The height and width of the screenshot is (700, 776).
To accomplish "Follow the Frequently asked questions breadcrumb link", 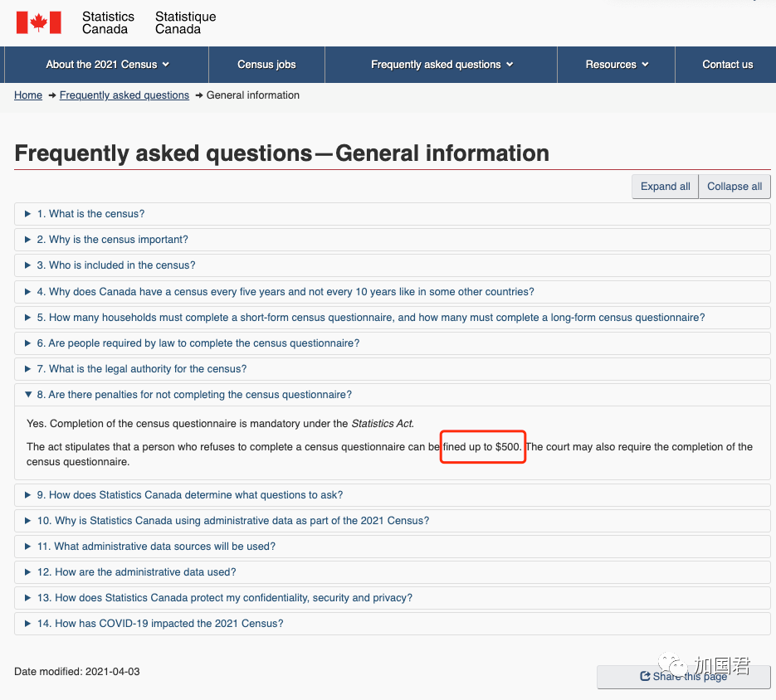I will coord(124,95).
